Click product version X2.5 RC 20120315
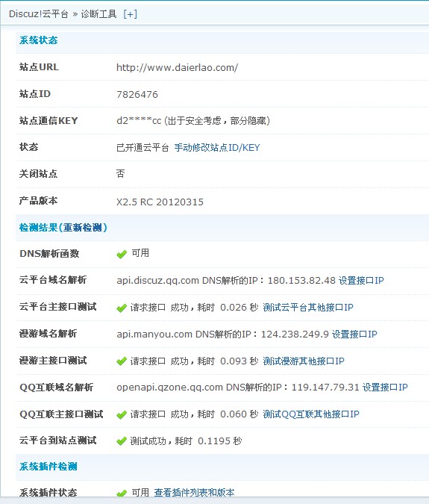Image resolution: width=429 pixels, height=504 pixels. pos(160,202)
